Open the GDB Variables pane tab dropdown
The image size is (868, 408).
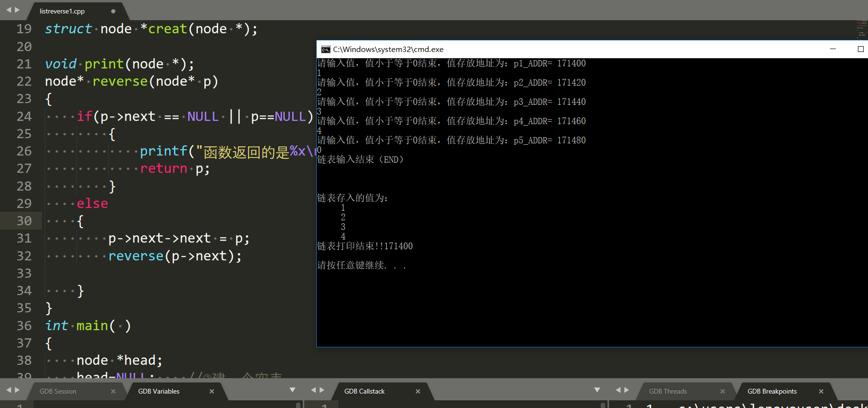292,390
